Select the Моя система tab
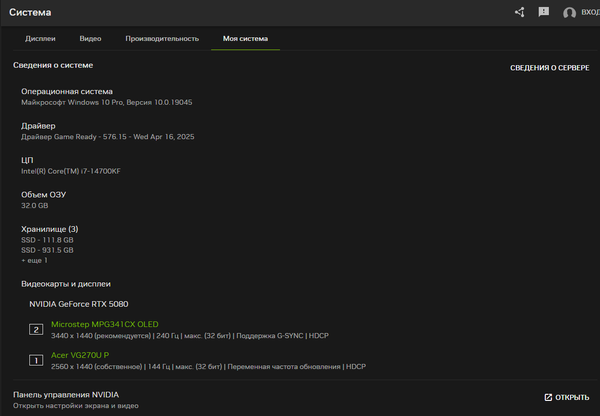 (245, 39)
